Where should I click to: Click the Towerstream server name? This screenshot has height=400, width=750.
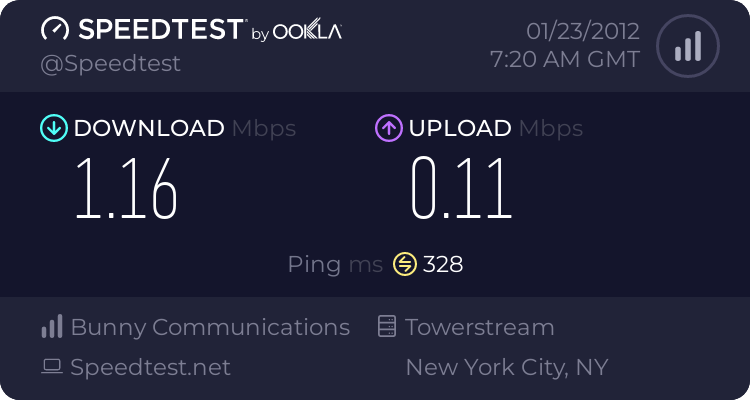pyautogui.click(x=479, y=327)
